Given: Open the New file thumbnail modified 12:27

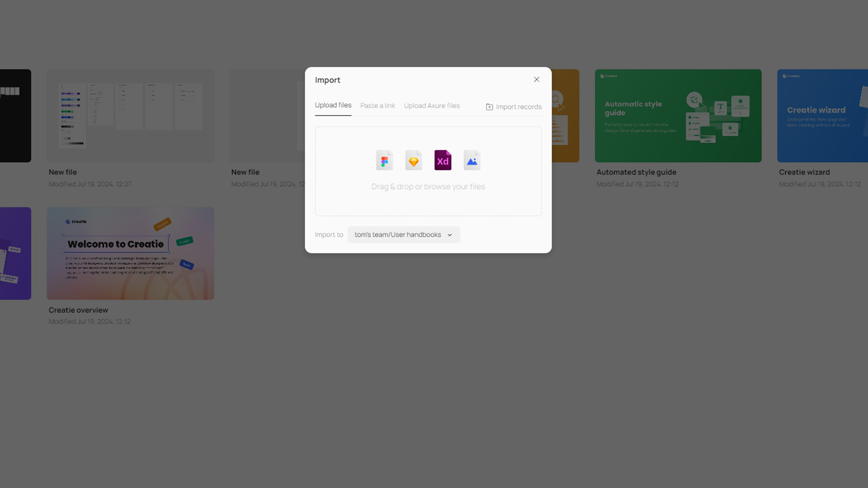Looking at the screenshot, I should pos(130,116).
